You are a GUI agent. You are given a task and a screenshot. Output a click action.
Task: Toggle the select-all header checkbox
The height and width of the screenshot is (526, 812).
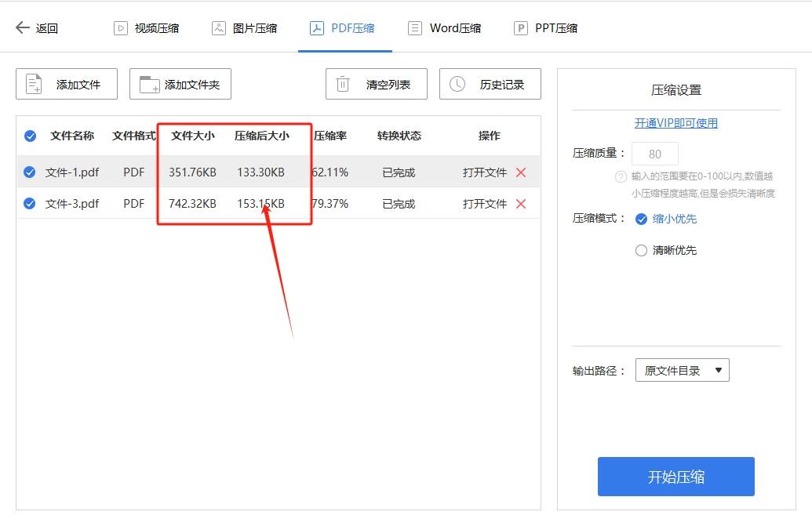click(30, 136)
